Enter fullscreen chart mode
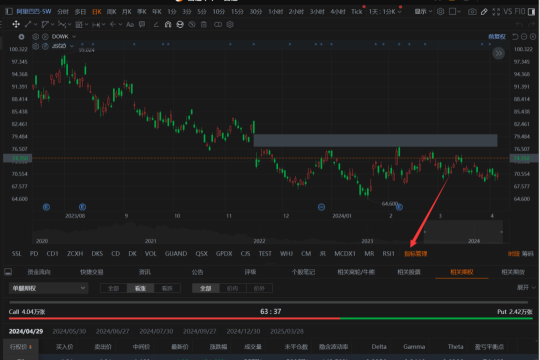 click(x=496, y=12)
